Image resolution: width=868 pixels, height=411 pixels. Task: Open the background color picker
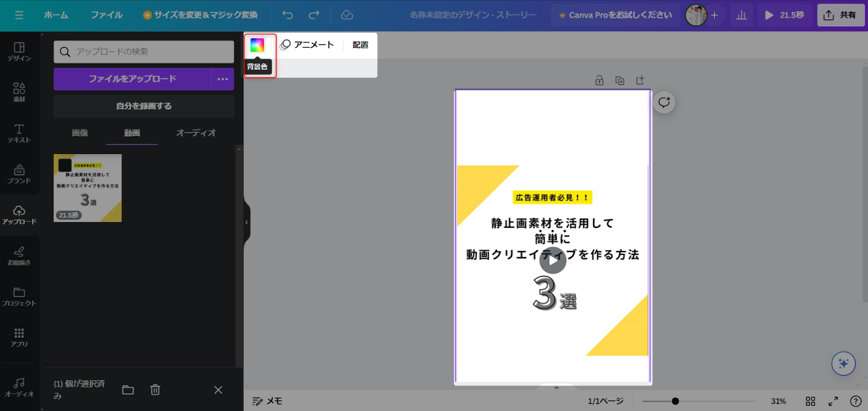click(257, 46)
